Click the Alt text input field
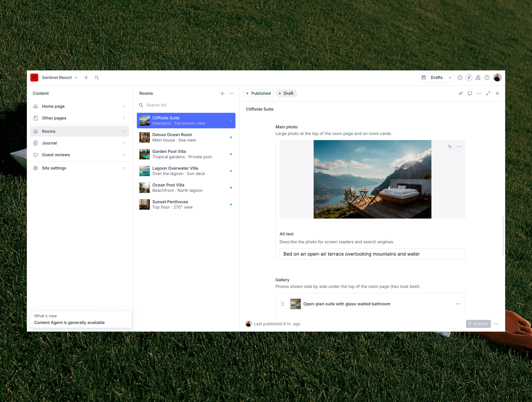 tap(372, 254)
